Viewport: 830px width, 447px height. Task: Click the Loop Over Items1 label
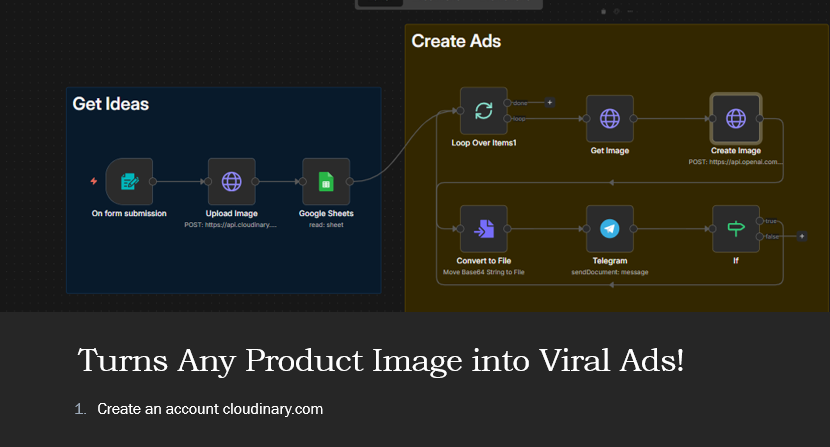coord(484,143)
